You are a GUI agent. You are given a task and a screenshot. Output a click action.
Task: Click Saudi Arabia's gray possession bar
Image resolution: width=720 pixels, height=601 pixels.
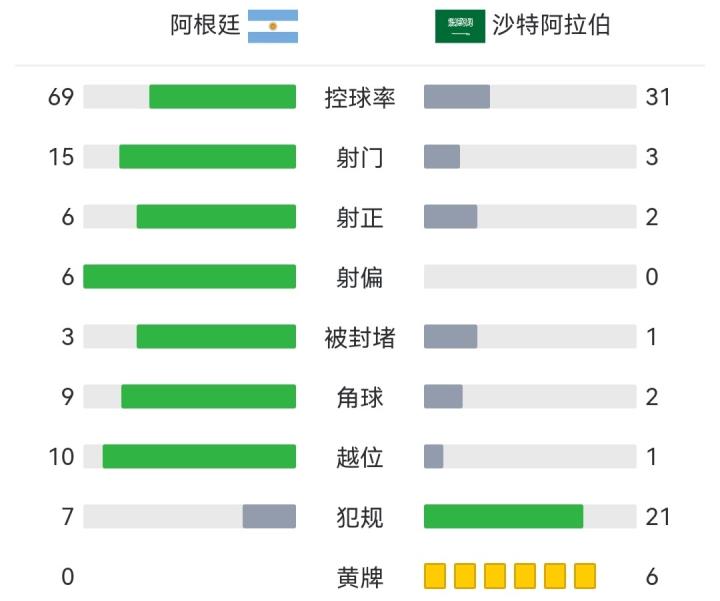(457, 97)
